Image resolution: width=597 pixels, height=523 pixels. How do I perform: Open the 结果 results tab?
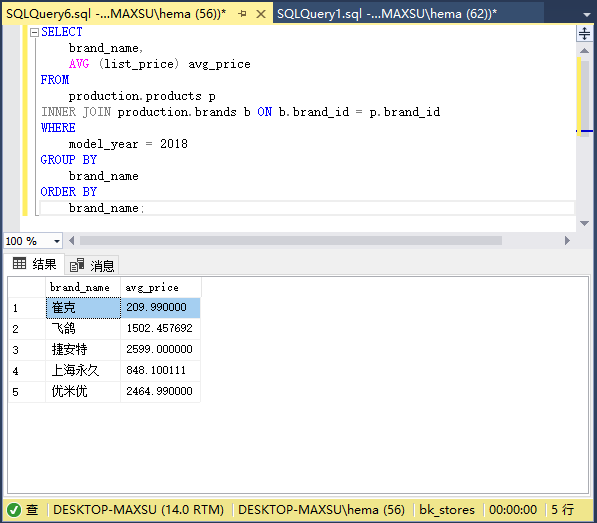tap(34, 264)
